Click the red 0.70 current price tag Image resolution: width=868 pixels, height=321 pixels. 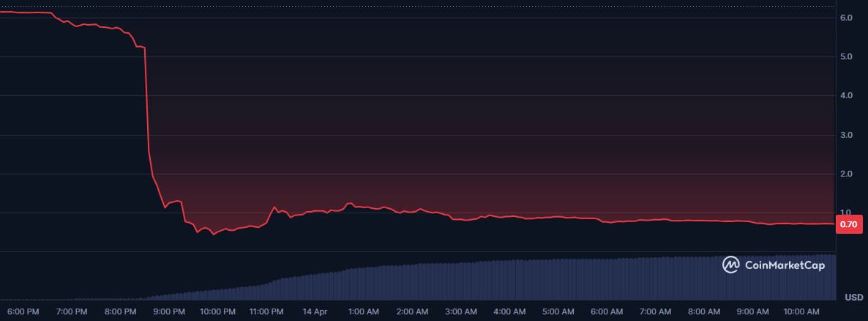point(849,224)
